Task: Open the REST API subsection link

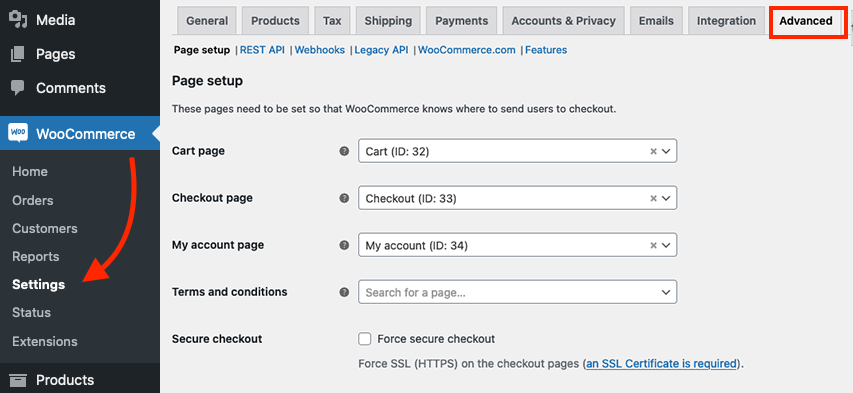Action: coord(262,50)
